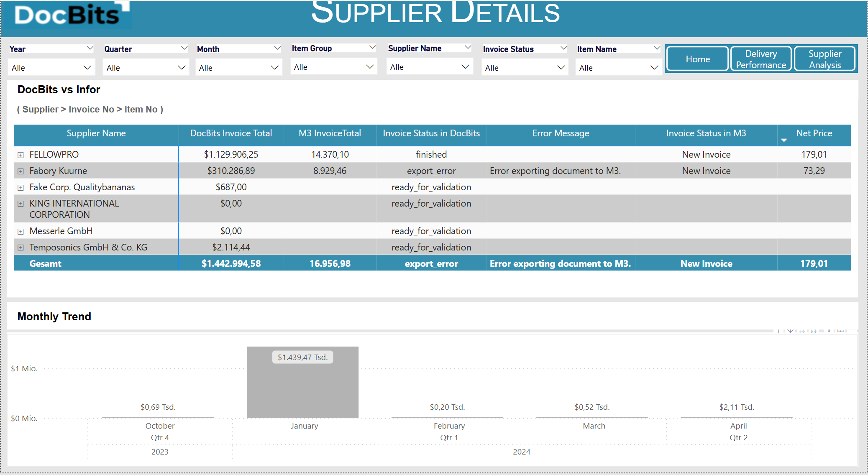Click the 2024 year axis label
868x475 pixels.
tap(522, 452)
